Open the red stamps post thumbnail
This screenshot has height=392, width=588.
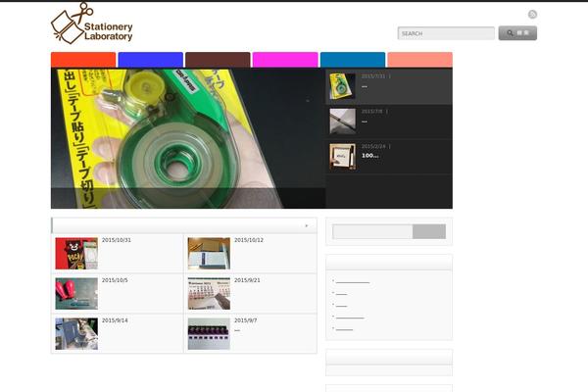(x=76, y=293)
